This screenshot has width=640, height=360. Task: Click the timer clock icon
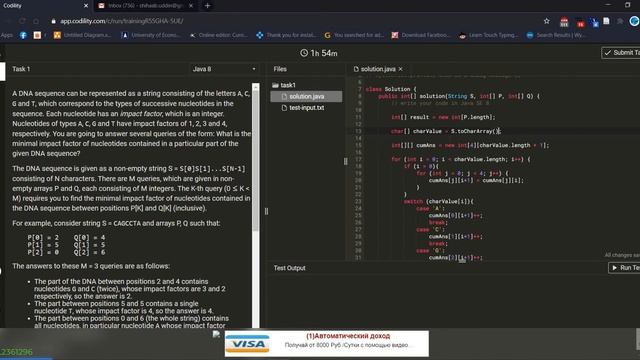[304, 53]
